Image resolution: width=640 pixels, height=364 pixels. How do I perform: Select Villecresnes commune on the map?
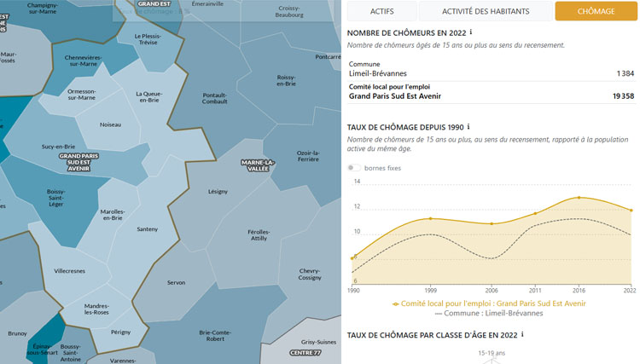pyautogui.click(x=69, y=271)
